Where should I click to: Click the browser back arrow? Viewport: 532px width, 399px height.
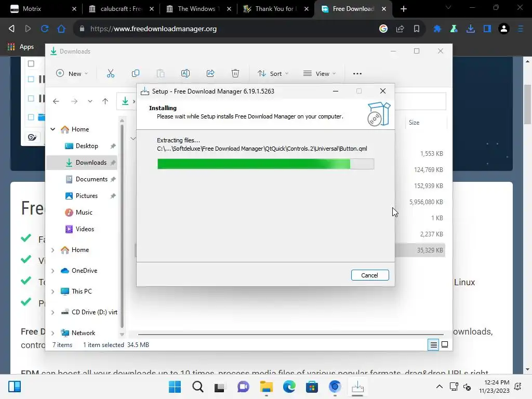(11, 29)
